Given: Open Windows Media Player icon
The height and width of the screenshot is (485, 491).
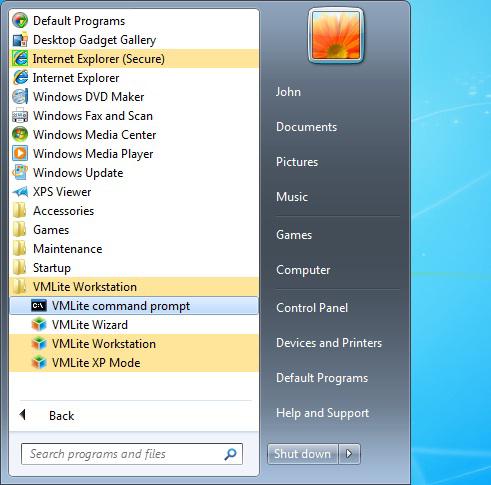Looking at the screenshot, I should [20, 154].
